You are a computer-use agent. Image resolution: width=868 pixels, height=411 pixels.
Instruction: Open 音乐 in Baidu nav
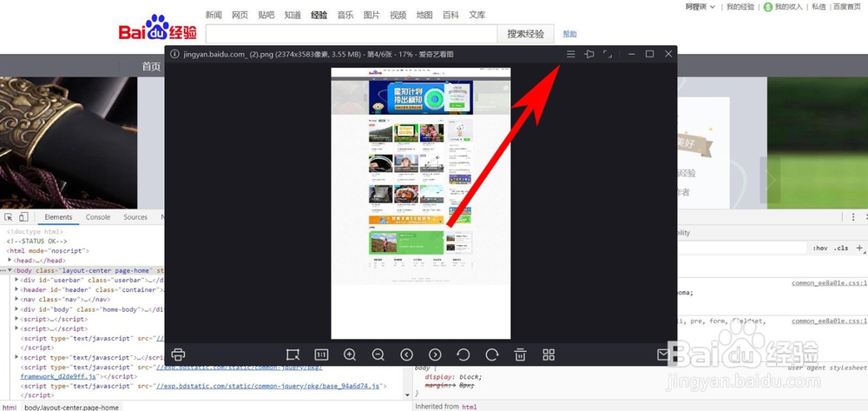(345, 15)
